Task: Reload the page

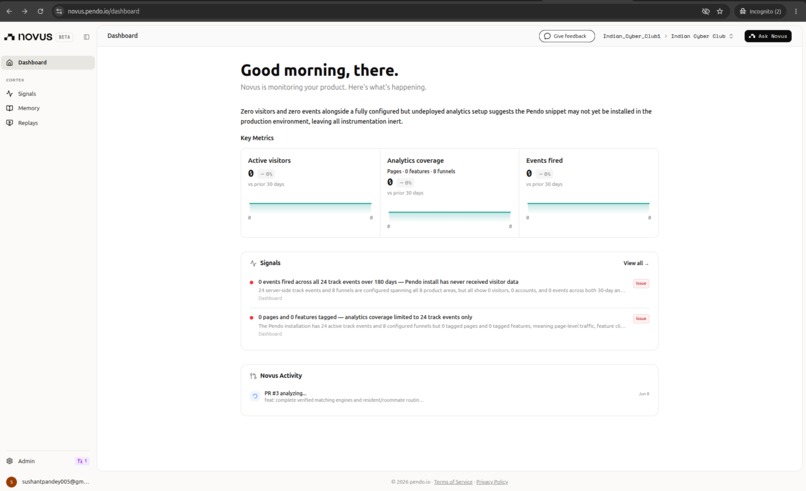Action: click(x=40, y=11)
